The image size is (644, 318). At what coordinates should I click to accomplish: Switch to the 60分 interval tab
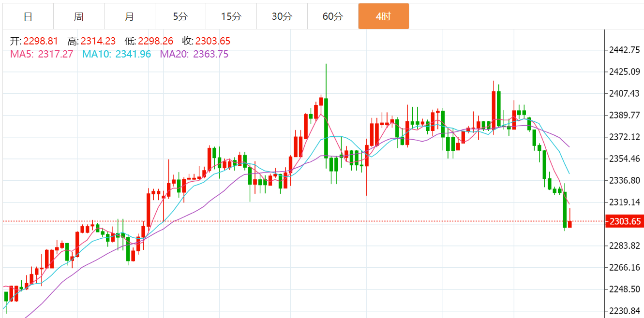click(x=333, y=16)
